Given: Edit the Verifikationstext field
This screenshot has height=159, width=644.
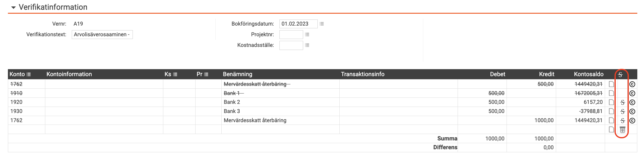Looking at the screenshot, I should (102, 34).
